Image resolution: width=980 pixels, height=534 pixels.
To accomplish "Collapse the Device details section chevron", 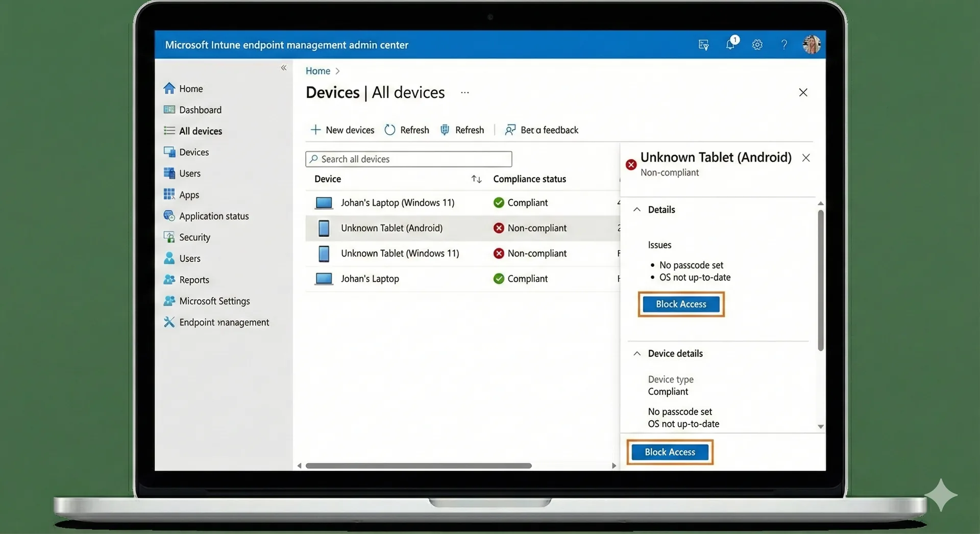I will point(637,353).
